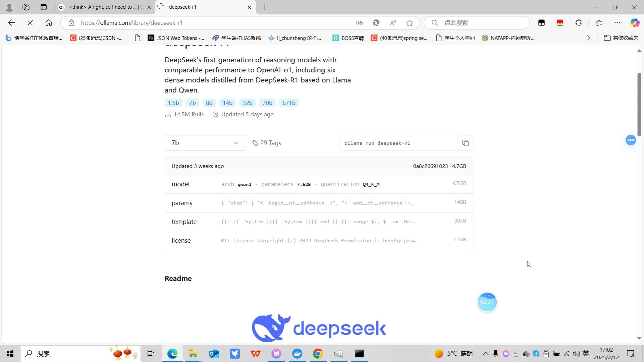This screenshot has width=644, height=362.
Task: Open Google Chrome from the taskbar
Action: click(x=318, y=353)
